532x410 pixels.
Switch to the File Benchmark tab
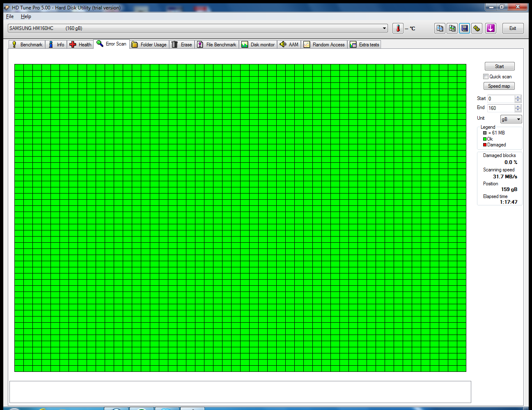coord(217,44)
